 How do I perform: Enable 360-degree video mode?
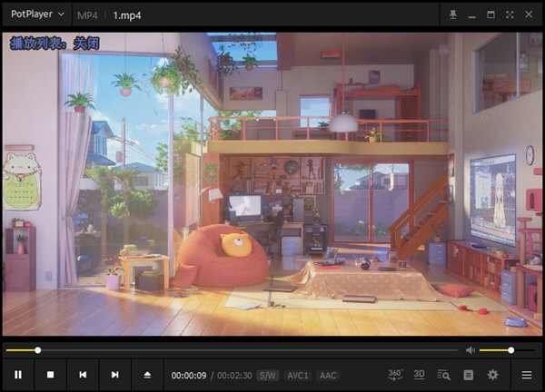point(395,374)
